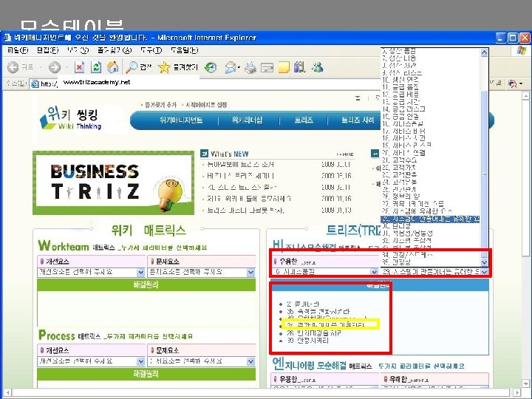Screen dimensions: 532x399
Task: Launch the Messenger people icon
Action: (318, 67)
